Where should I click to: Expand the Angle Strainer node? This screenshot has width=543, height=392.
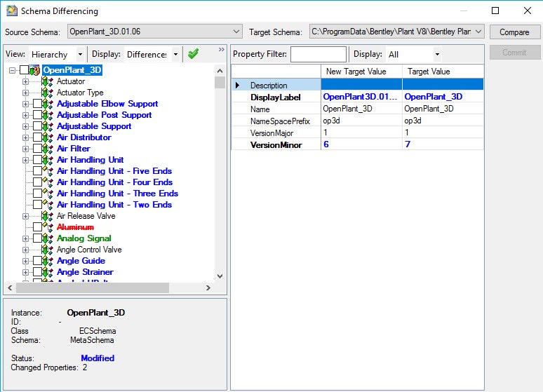tap(26, 272)
